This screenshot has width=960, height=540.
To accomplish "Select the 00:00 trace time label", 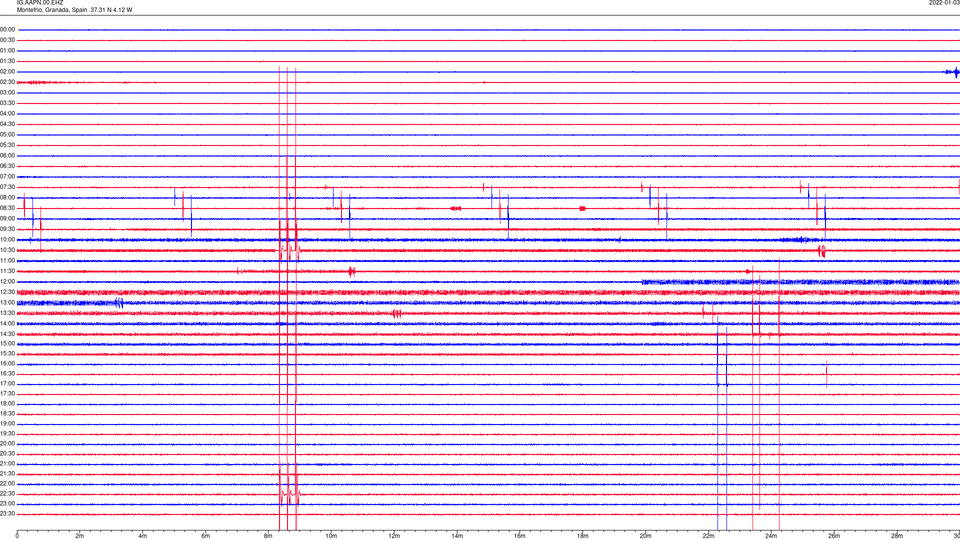I will [7, 29].
